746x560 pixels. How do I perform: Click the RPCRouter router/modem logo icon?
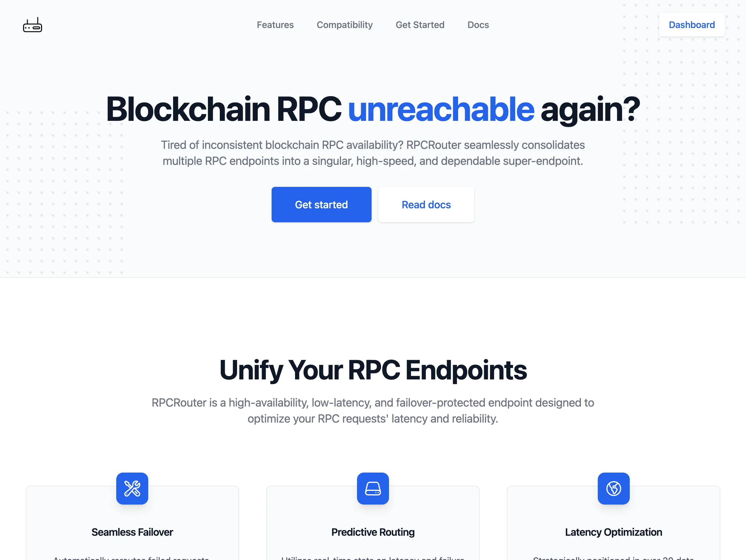[32, 25]
